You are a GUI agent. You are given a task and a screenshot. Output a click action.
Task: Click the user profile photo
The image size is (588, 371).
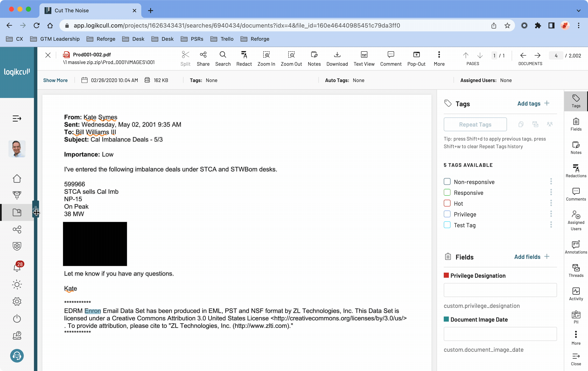pyautogui.click(x=17, y=149)
